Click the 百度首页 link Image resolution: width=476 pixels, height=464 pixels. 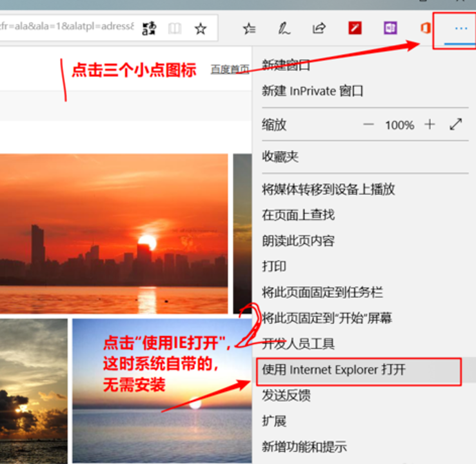click(x=230, y=69)
